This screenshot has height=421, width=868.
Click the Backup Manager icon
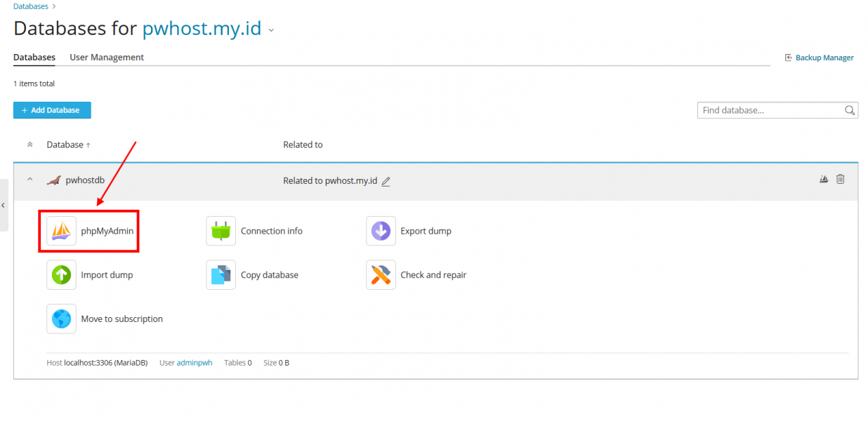(x=789, y=58)
